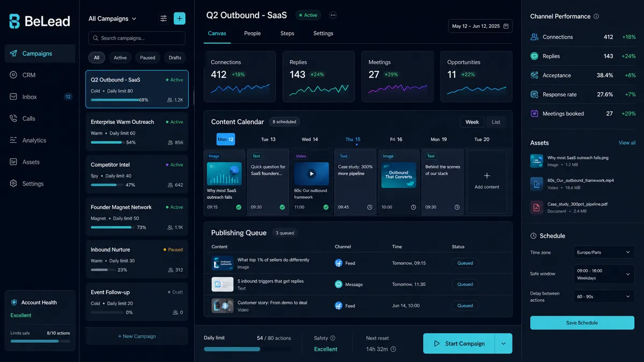
Task: Open the People tab
Action: tap(252, 33)
